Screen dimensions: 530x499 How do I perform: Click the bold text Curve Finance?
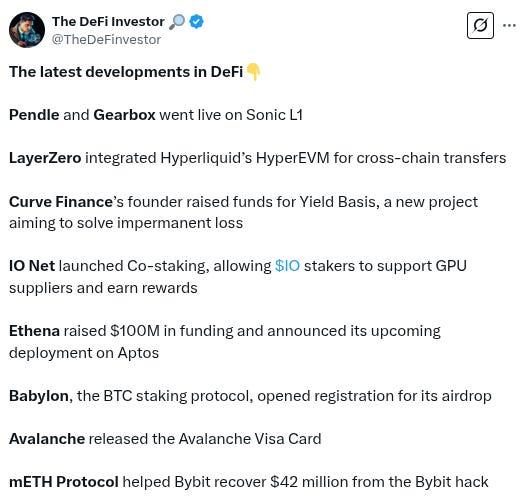point(61,202)
